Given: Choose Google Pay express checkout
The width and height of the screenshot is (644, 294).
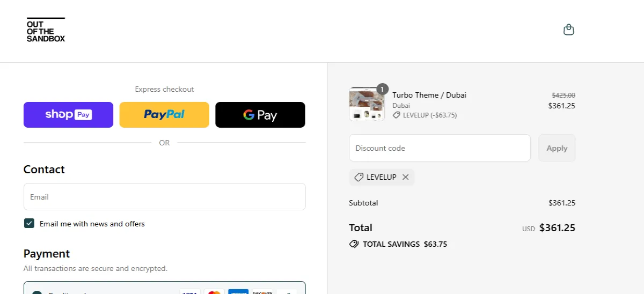Looking at the screenshot, I should [x=260, y=115].
